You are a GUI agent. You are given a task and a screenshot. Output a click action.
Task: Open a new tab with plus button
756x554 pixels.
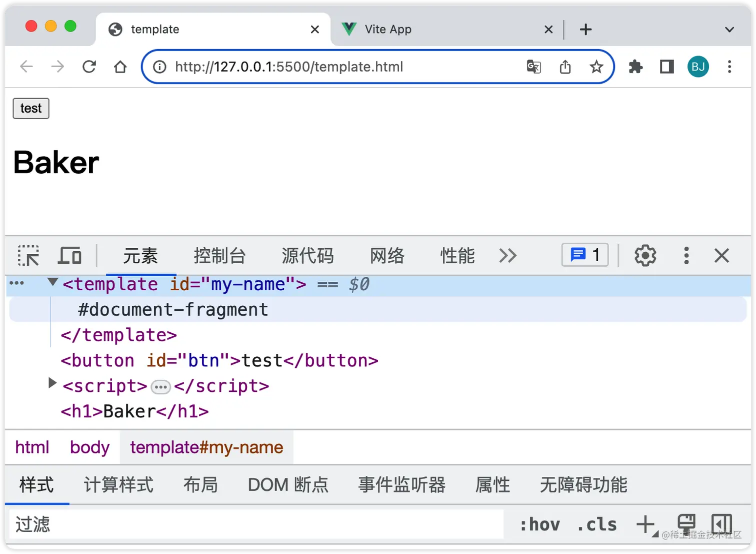pyautogui.click(x=585, y=30)
